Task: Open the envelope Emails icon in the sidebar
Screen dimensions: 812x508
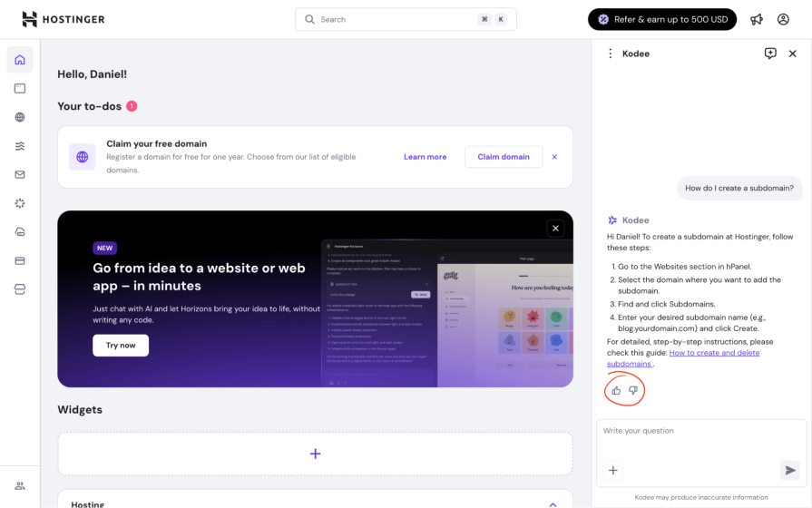Action: [20, 174]
